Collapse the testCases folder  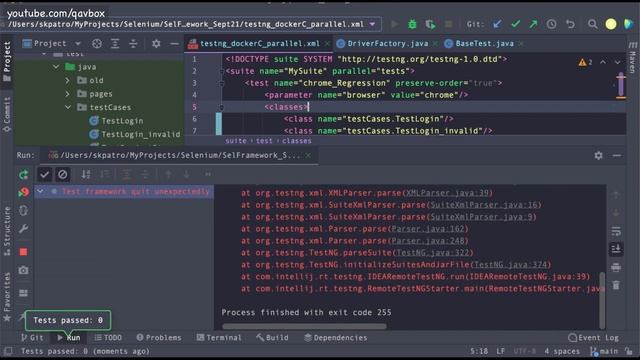68,107
